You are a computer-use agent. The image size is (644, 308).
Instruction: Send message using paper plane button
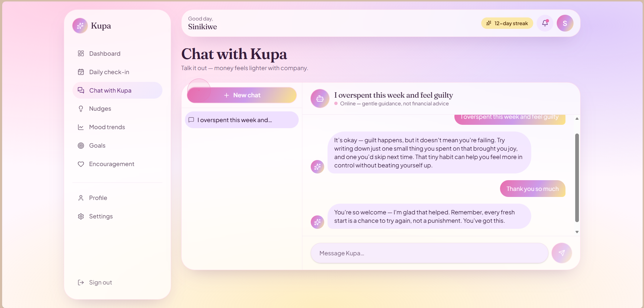pyautogui.click(x=561, y=253)
